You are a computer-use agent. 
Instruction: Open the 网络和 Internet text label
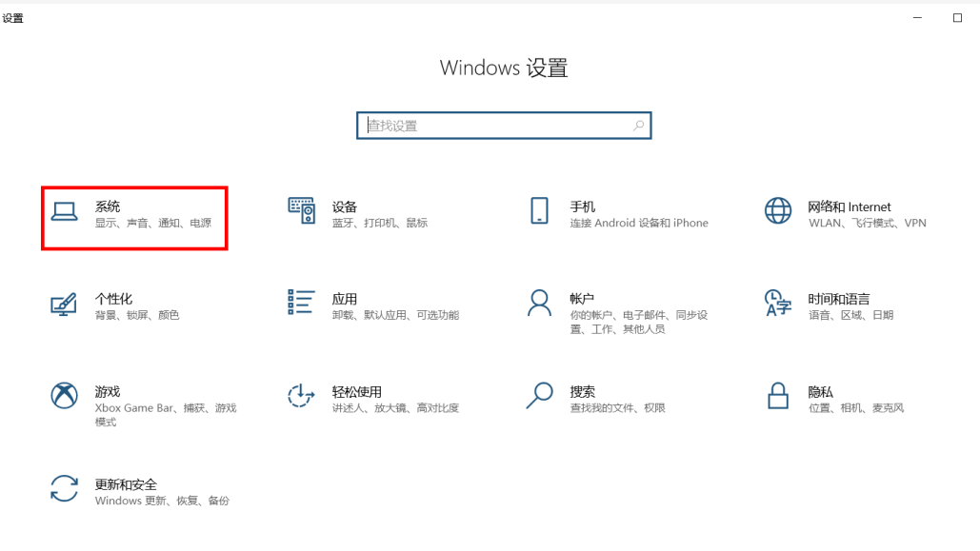coord(850,207)
